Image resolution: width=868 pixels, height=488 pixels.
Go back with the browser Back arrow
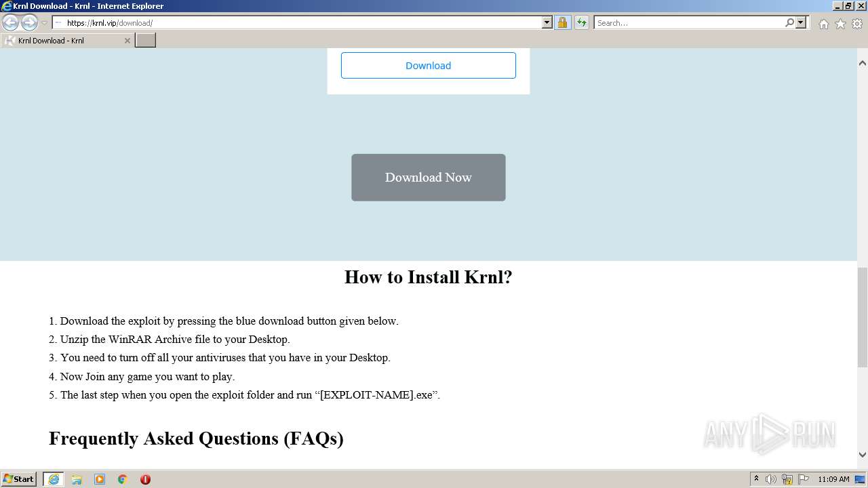[x=10, y=23]
